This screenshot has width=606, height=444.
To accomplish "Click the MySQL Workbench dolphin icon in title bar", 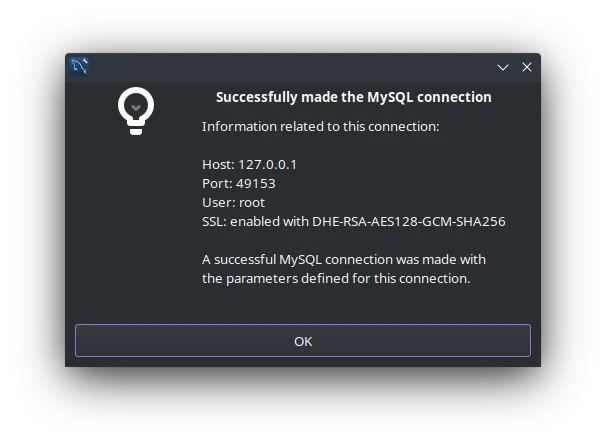I will coord(80,67).
